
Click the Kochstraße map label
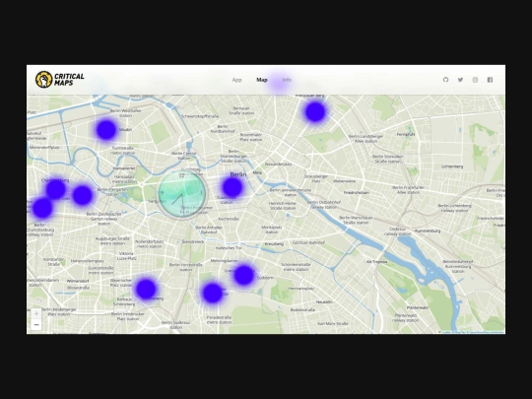coord(229,219)
